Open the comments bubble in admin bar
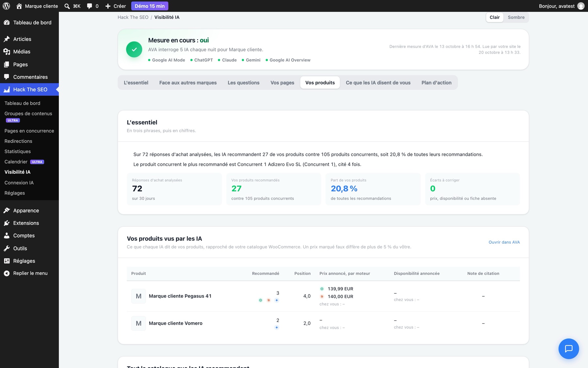Viewport: 588px width, 368px height. pos(89,6)
